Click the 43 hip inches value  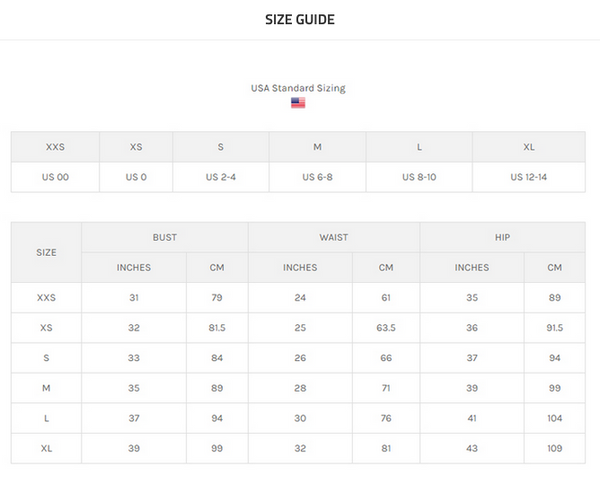point(472,448)
